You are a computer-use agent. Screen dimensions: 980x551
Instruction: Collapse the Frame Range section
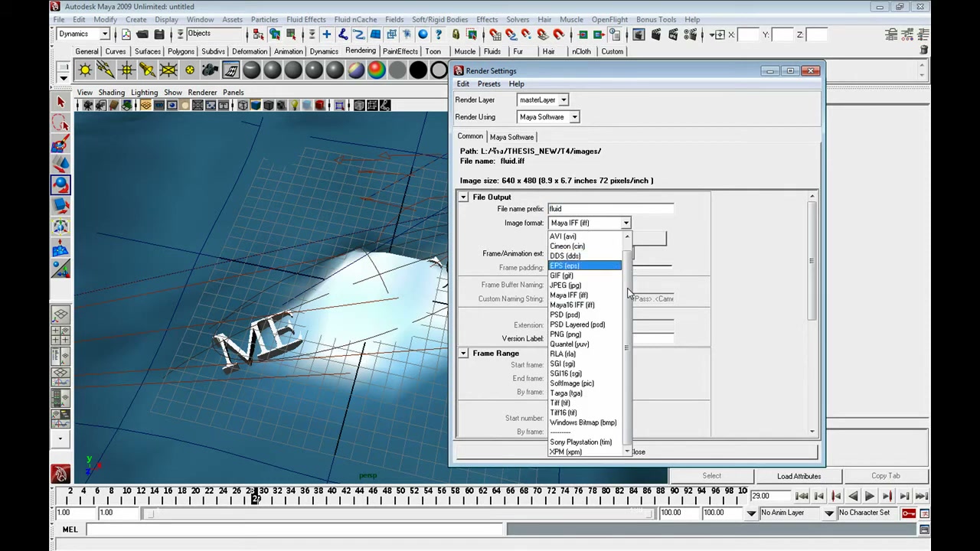(463, 354)
